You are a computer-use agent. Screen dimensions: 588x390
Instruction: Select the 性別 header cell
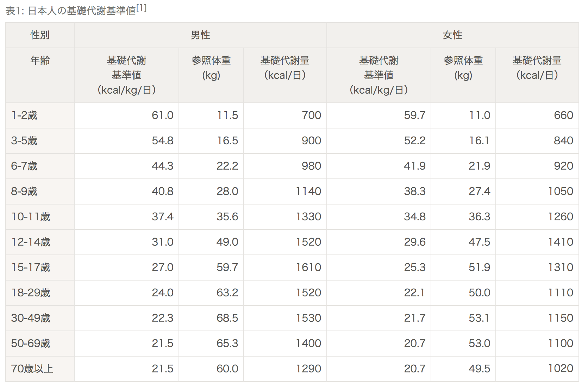click(40, 35)
